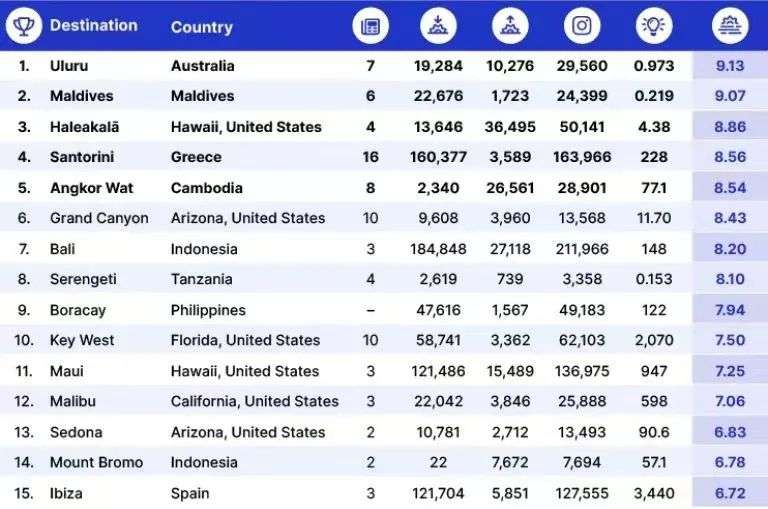The image size is (768, 509).
Task: Select the Haleakalā destination name
Action: point(84,127)
